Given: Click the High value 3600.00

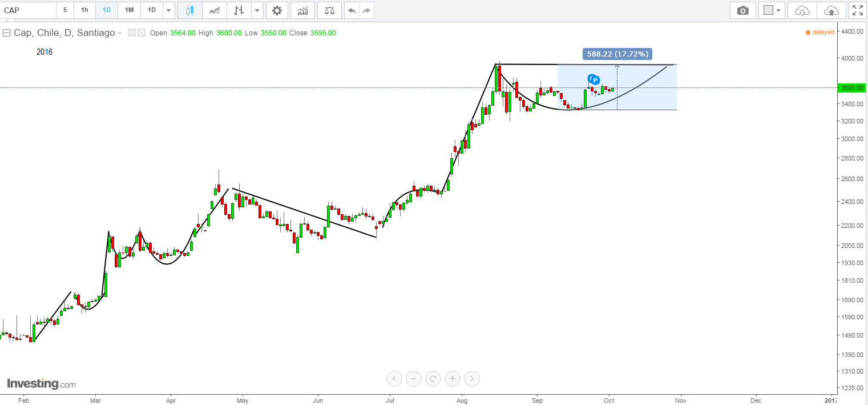Looking at the screenshot, I should point(229,33).
